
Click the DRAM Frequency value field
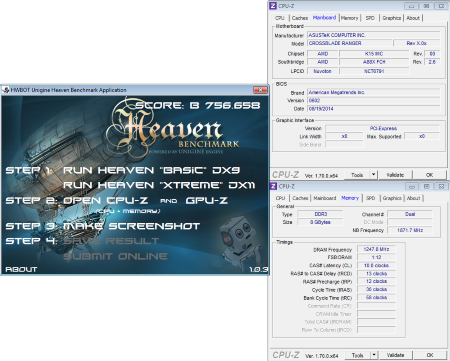(x=376, y=249)
